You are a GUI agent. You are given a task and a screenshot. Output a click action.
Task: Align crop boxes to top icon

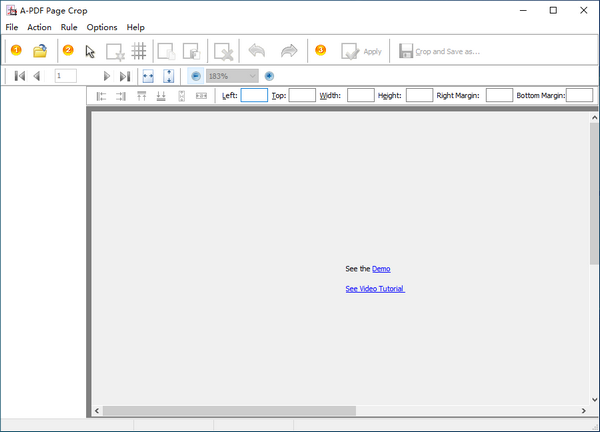coord(142,96)
